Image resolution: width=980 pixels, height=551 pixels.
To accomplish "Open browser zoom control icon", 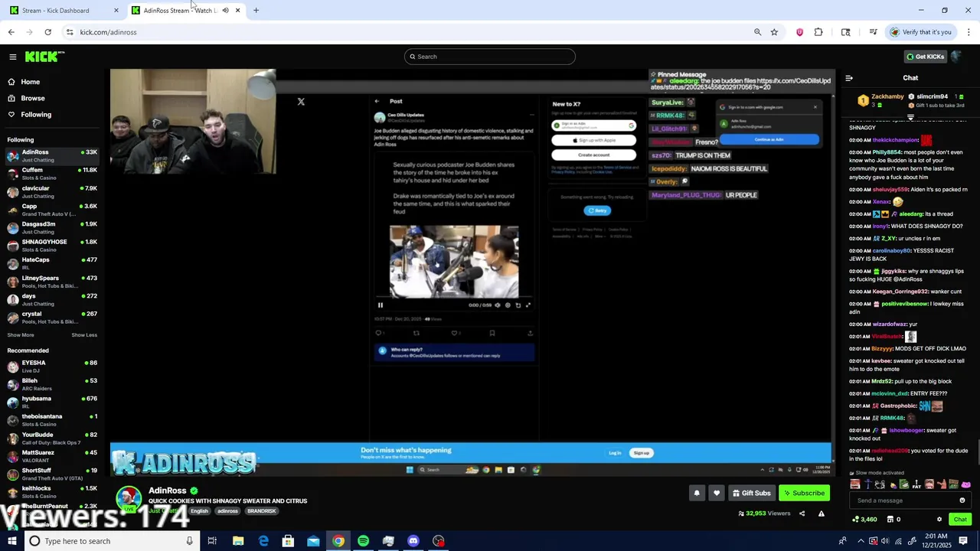I will (x=757, y=32).
